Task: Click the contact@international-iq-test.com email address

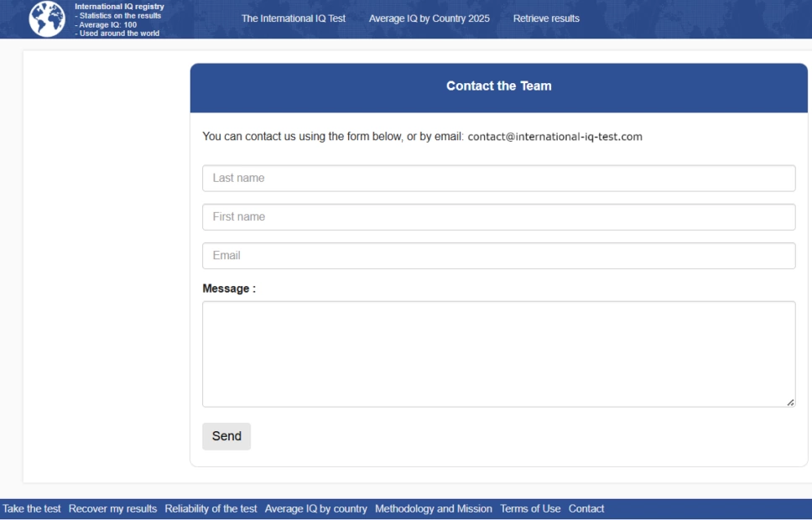Action: click(x=554, y=137)
